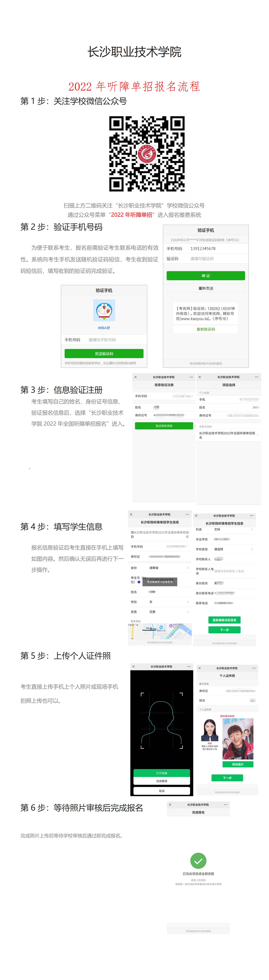This screenshot has width=269, height=980.
Task: Close the 项目选择 screen with X icon
Action: tap(200, 377)
